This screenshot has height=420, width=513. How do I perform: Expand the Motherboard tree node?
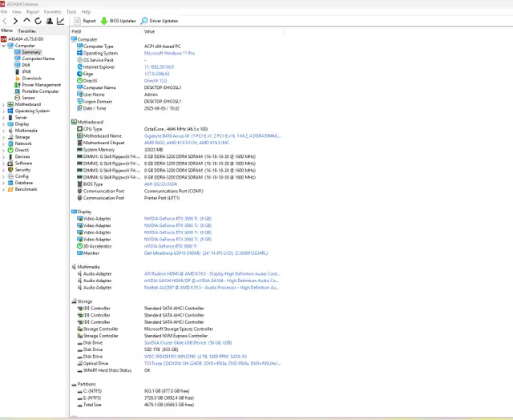click(x=3, y=105)
